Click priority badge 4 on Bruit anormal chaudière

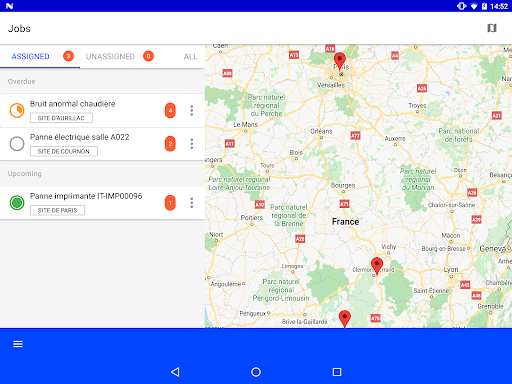pos(170,111)
